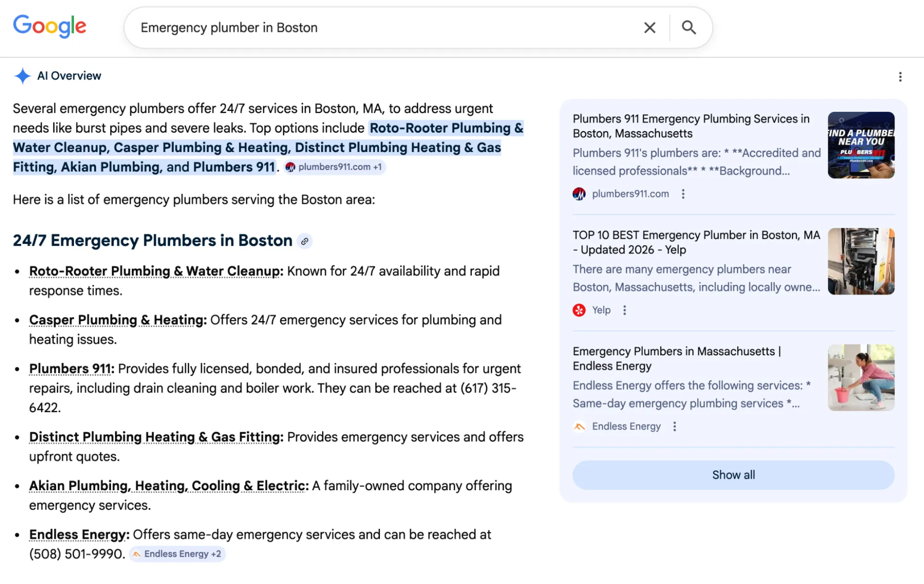Viewport: 924px width, 584px height.
Task: Click the Yelp favicon in source card
Action: coord(579,310)
